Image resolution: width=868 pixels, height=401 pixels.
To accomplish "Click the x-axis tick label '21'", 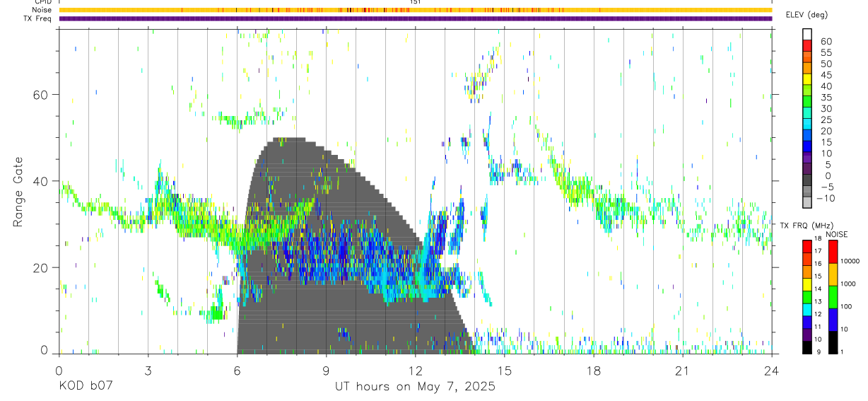I will (x=682, y=370).
